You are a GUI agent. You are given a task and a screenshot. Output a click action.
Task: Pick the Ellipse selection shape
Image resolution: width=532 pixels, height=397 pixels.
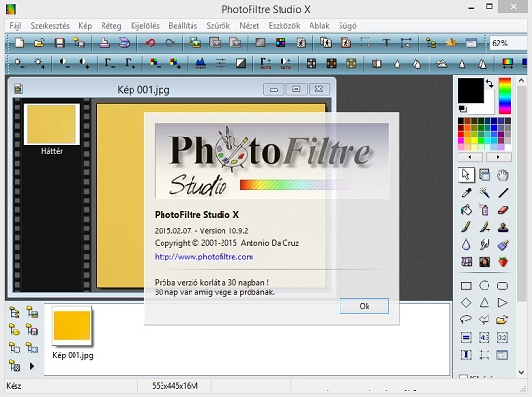(x=485, y=286)
